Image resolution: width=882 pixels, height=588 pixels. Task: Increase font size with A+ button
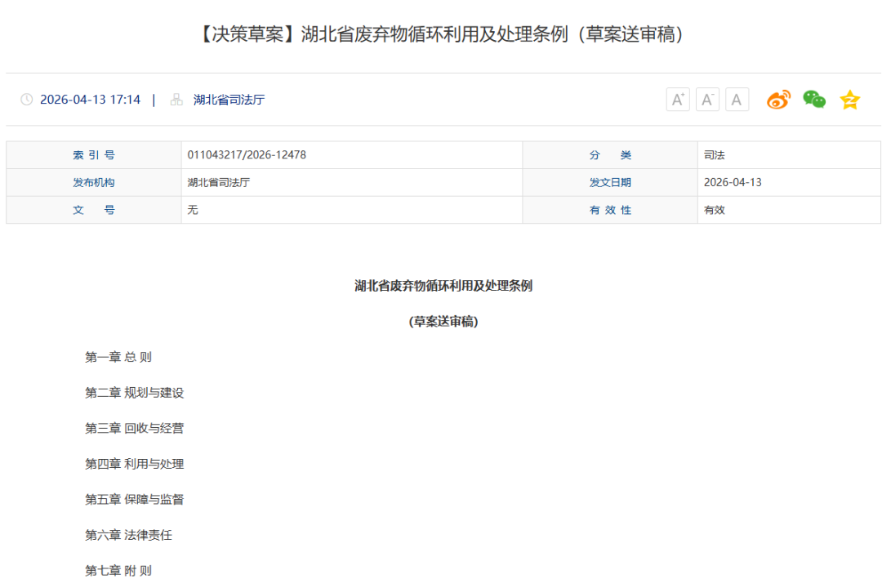coord(678,100)
